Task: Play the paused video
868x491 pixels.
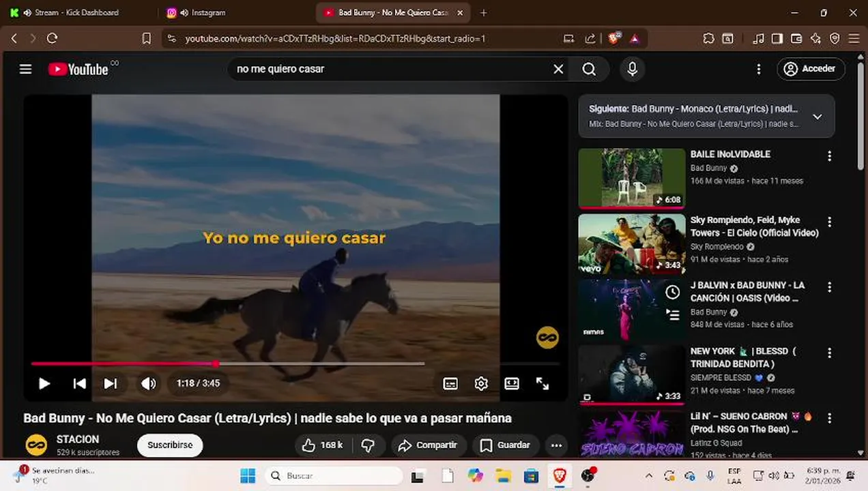Action: coord(44,383)
